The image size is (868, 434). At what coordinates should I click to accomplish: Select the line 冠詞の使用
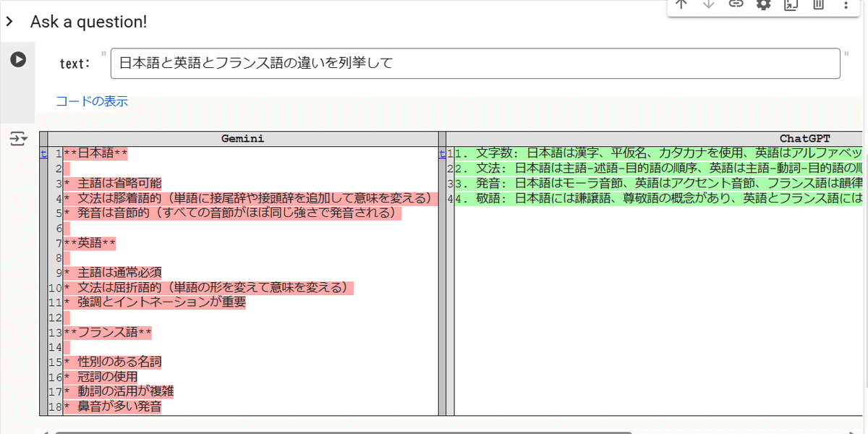coord(101,377)
